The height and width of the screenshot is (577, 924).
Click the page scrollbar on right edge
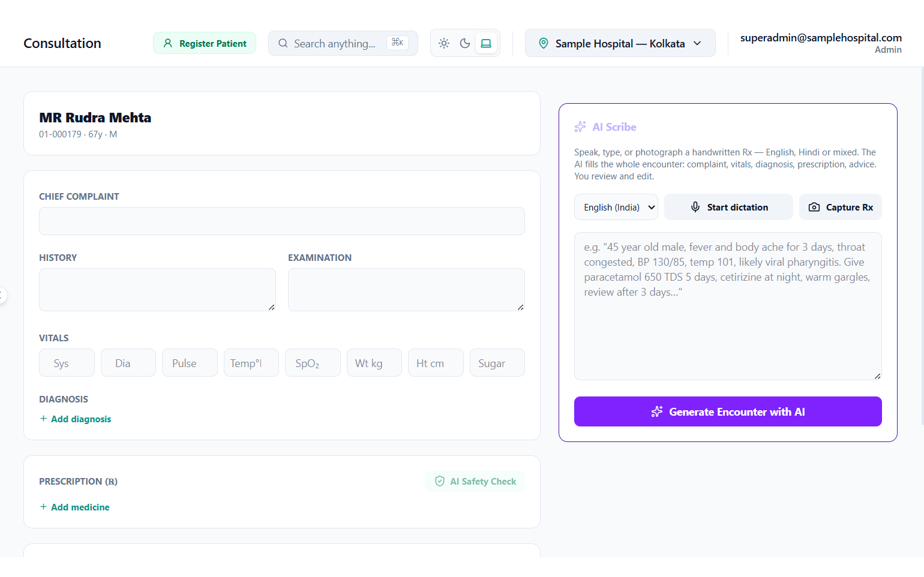(922, 246)
